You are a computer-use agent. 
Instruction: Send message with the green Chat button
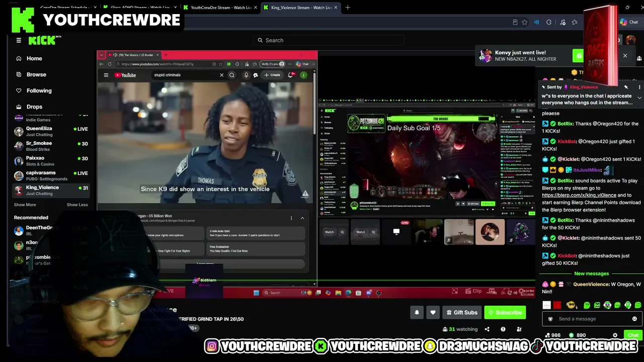coord(632,335)
